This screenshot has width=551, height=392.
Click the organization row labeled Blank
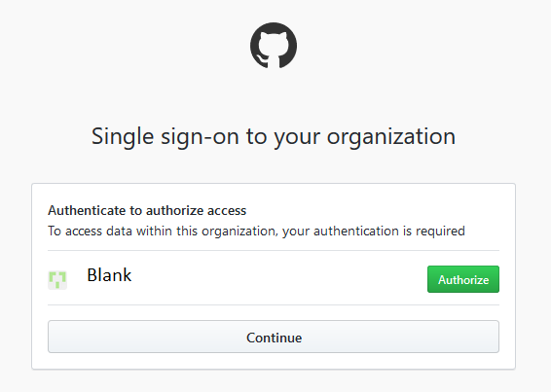[274, 278]
